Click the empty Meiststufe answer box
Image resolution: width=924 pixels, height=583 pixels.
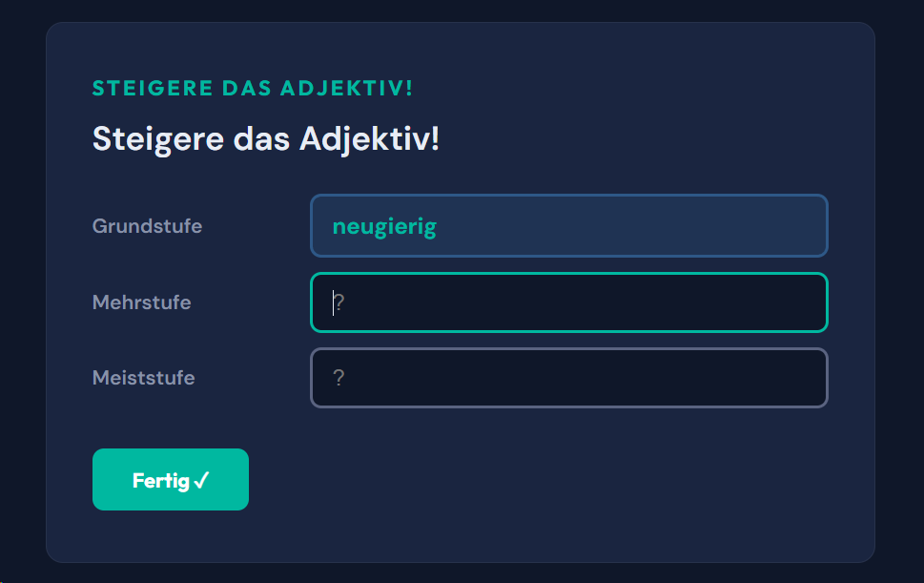568,378
